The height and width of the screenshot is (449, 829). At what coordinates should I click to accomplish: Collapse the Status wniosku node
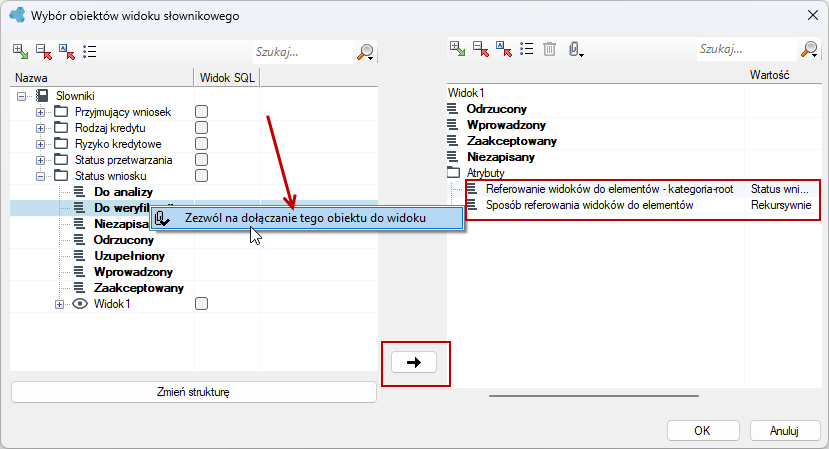tap(40, 176)
